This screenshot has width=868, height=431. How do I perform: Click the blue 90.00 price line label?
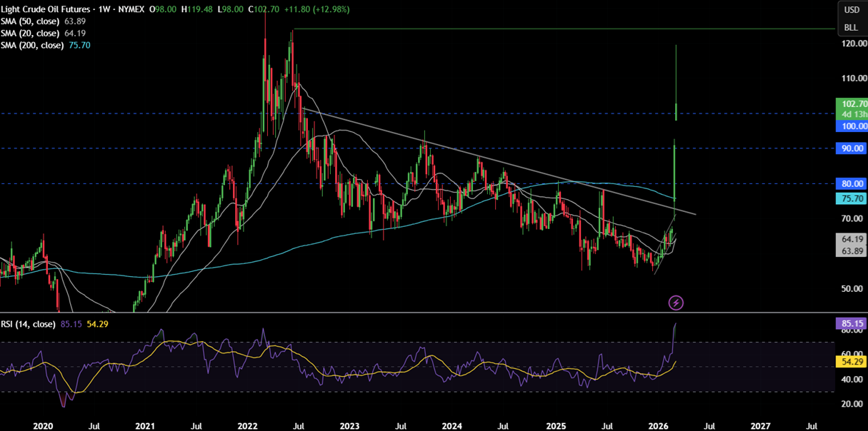[x=851, y=148]
